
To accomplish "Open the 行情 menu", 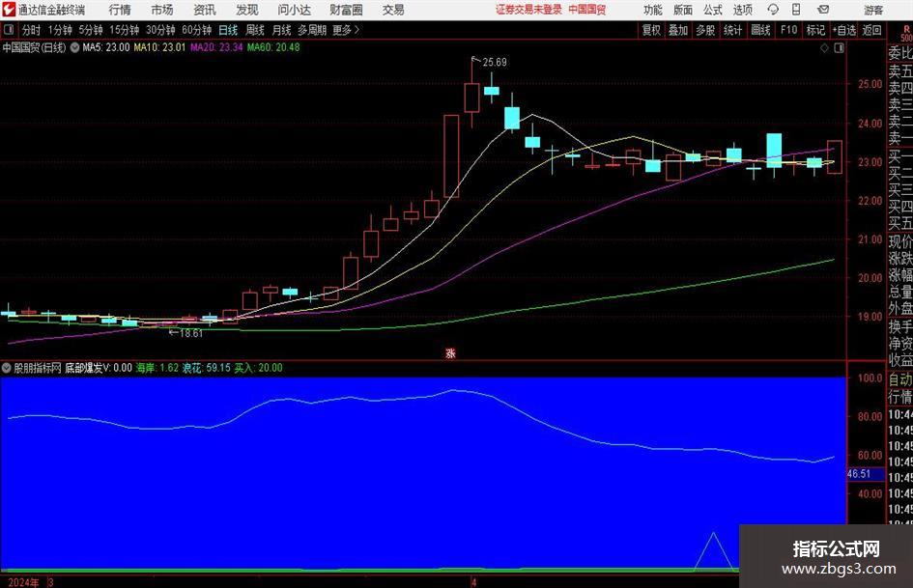I will tap(120, 10).
